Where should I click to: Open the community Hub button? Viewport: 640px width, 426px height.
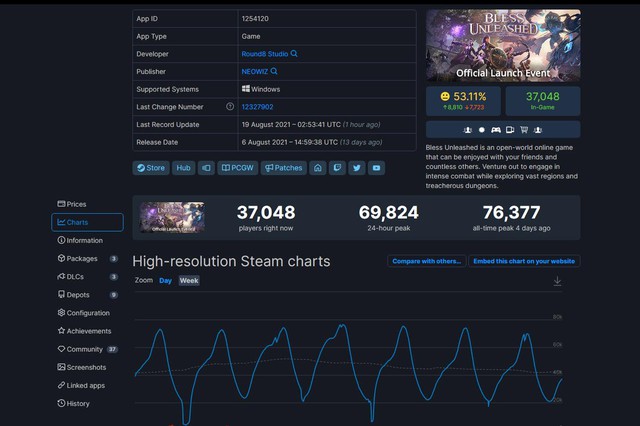(183, 168)
